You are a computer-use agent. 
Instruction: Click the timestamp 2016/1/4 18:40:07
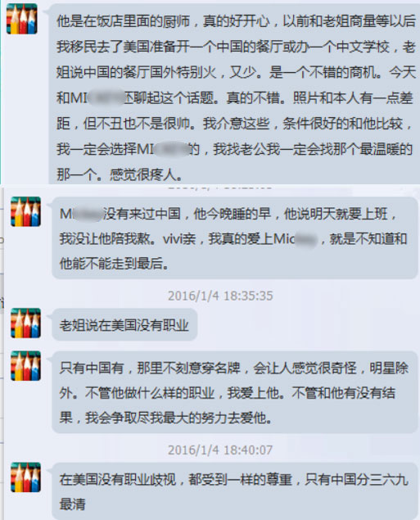[220, 450]
